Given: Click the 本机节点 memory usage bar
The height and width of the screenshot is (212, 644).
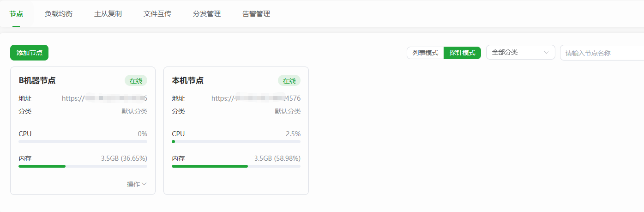Looking at the screenshot, I should pyautogui.click(x=236, y=166).
